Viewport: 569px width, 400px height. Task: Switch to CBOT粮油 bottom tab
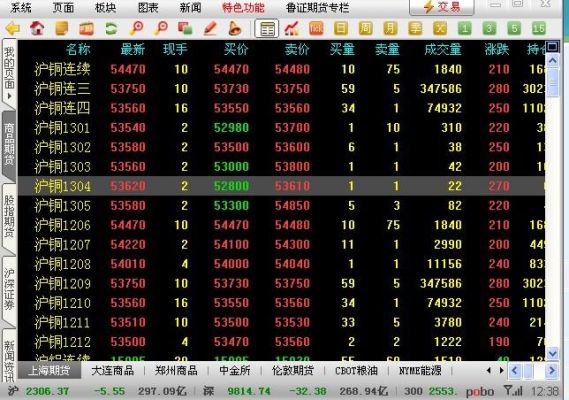356,370
